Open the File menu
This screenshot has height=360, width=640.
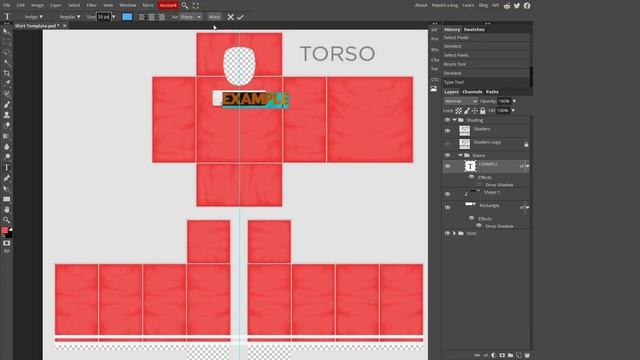pos(7,5)
